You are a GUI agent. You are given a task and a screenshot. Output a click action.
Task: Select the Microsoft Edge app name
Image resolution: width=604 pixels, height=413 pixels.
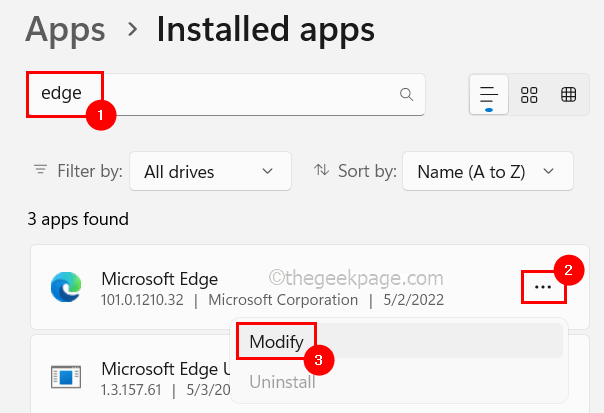pyautogui.click(x=160, y=278)
